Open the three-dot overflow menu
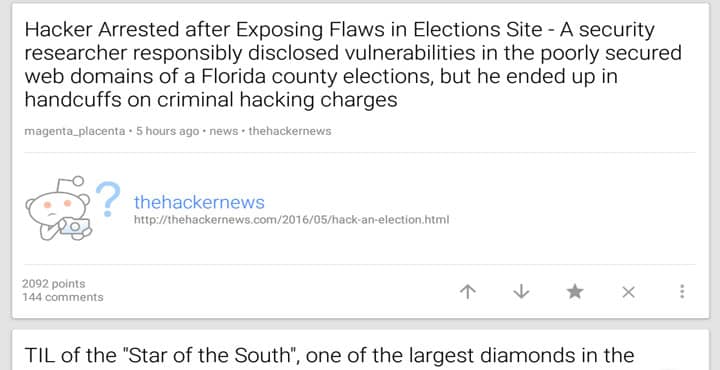720x370 pixels. pos(682,292)
